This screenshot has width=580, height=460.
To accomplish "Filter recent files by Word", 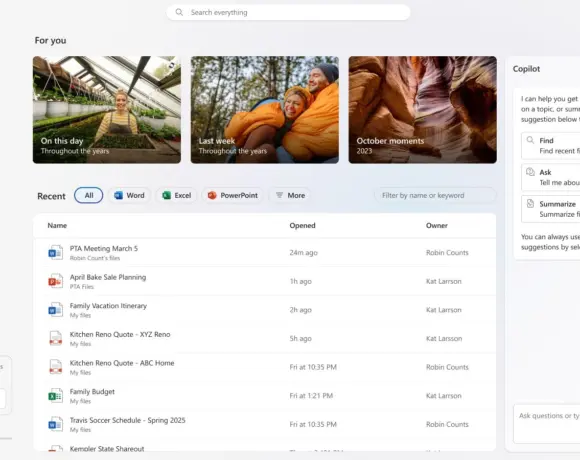I will pyautogui.click(x=129, y=195).
